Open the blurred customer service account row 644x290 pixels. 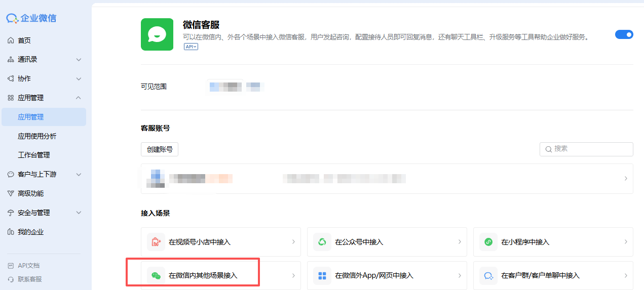pyautogui.click(x=387, y=179)
